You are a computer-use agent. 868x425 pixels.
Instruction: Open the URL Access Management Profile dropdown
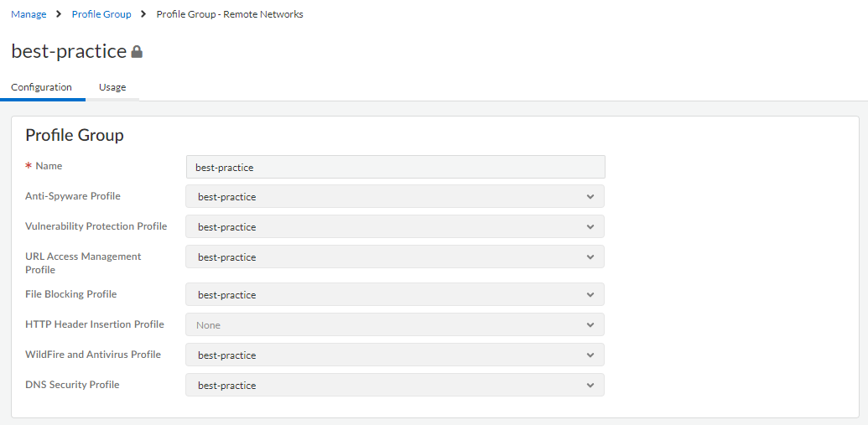395,257
